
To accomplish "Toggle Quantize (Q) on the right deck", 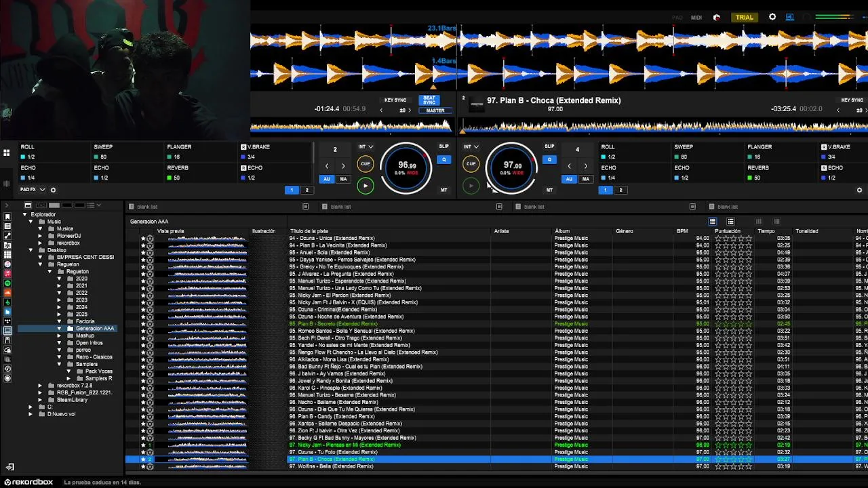I will tap(550, 160).
